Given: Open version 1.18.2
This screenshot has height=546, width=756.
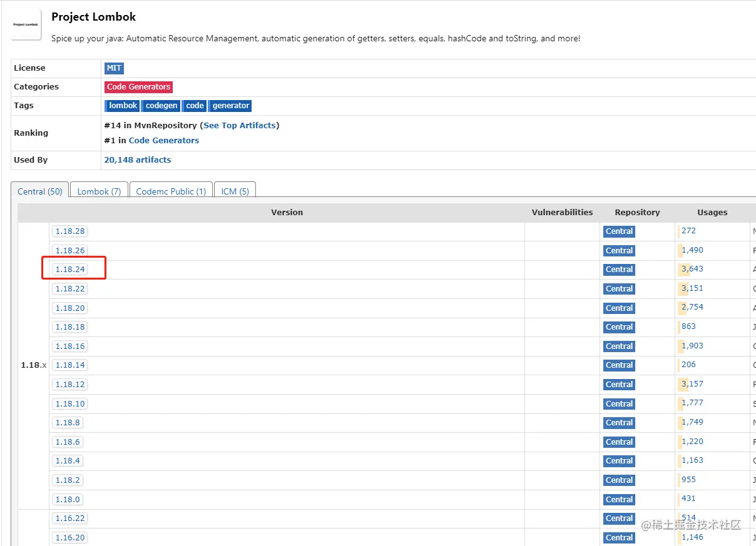Looking at the screenshot, I should [68, 480].
